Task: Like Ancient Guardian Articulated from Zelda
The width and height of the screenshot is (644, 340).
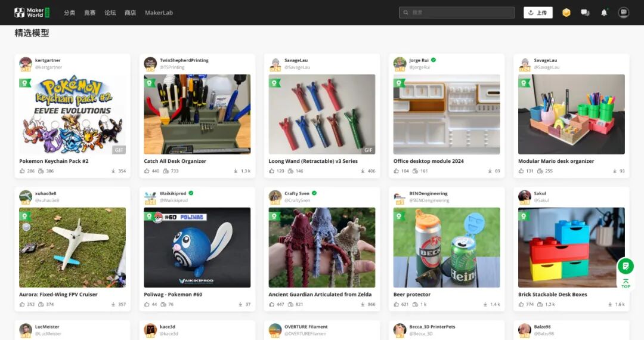Action: [271, 304]
